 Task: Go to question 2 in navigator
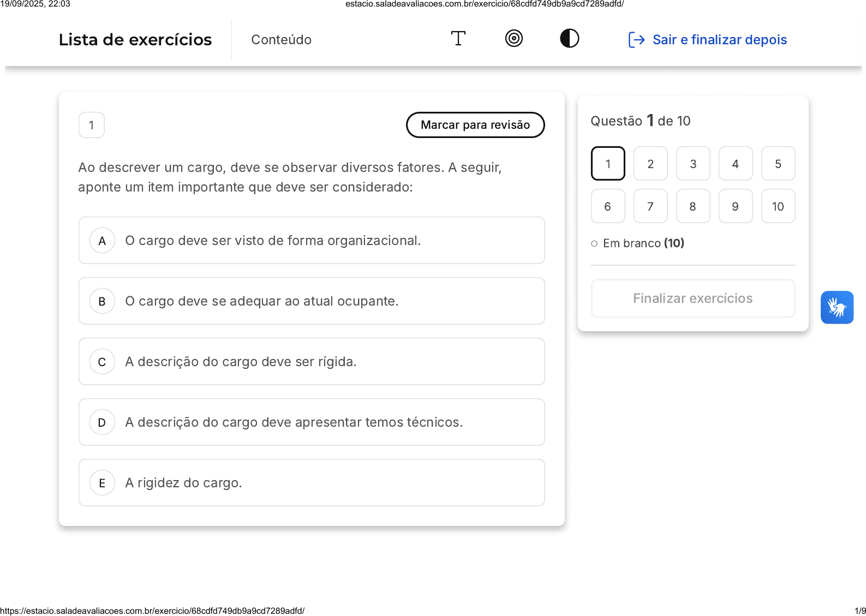click(650, 164)
